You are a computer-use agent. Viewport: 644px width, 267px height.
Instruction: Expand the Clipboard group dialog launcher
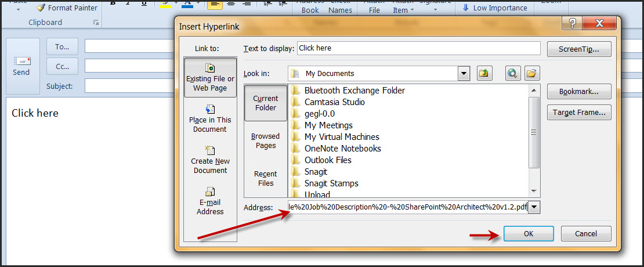96,23
